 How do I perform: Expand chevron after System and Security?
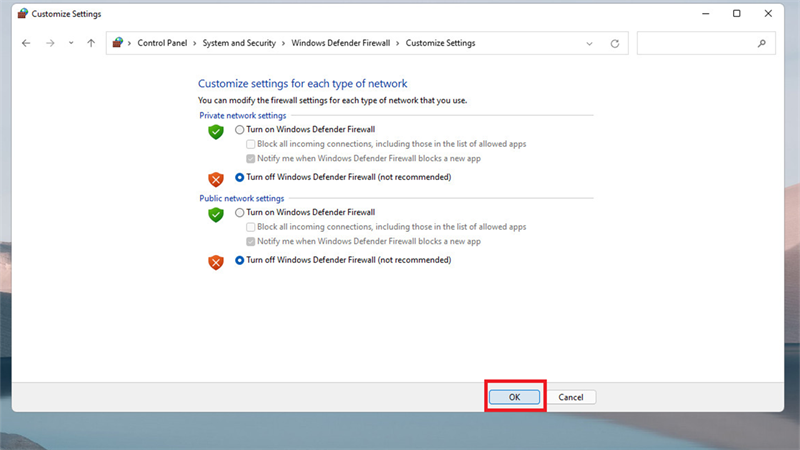(284, 43)
